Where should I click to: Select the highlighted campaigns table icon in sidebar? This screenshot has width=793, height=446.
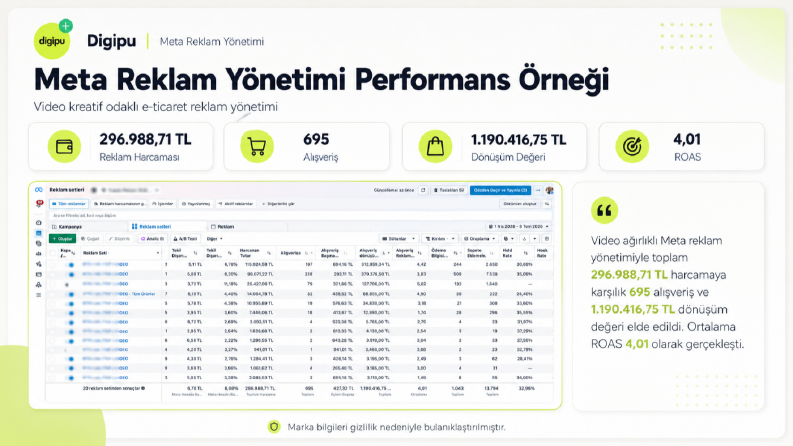tap(39, 233)
